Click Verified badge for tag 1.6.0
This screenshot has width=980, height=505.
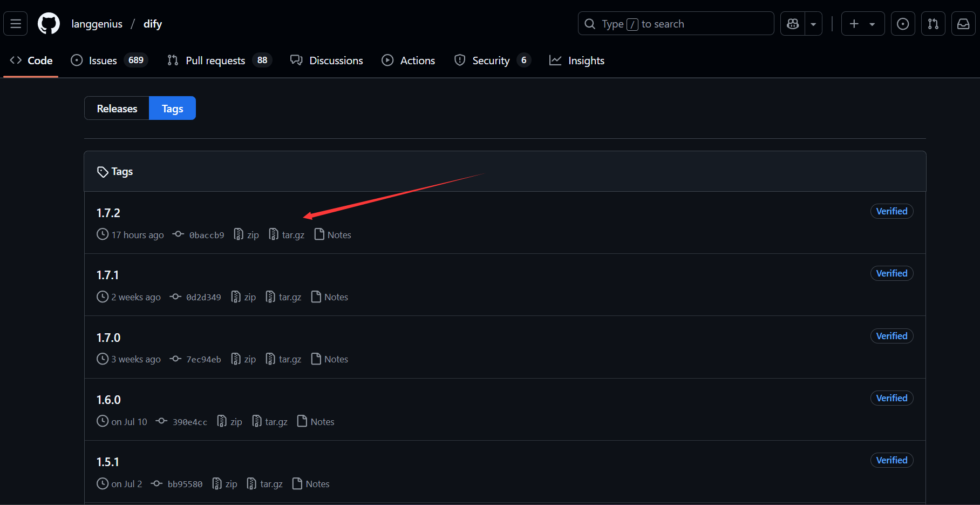pos(891,398)
